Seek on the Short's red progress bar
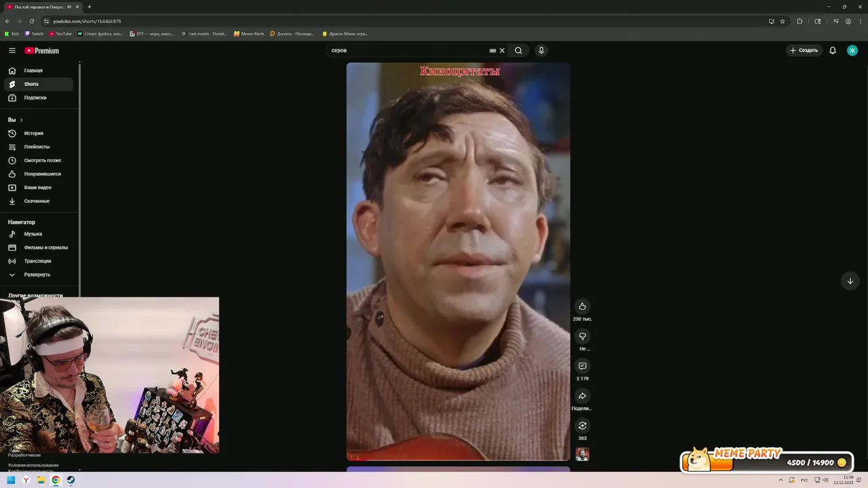868x488 pixels. 458,460
